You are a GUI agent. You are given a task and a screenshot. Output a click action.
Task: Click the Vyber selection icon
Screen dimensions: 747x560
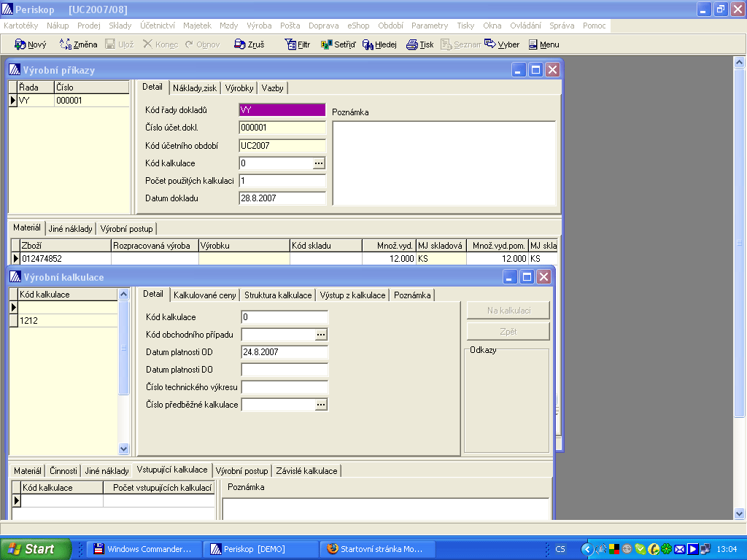490,44
